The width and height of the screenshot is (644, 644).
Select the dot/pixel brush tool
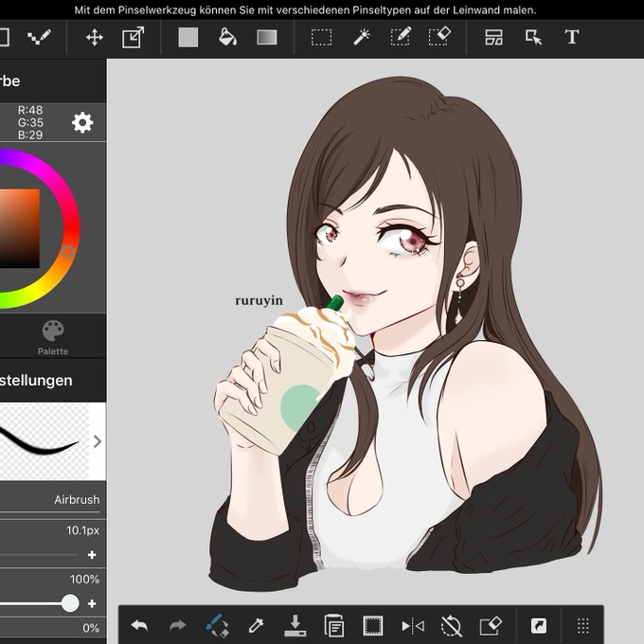[40, 37]
